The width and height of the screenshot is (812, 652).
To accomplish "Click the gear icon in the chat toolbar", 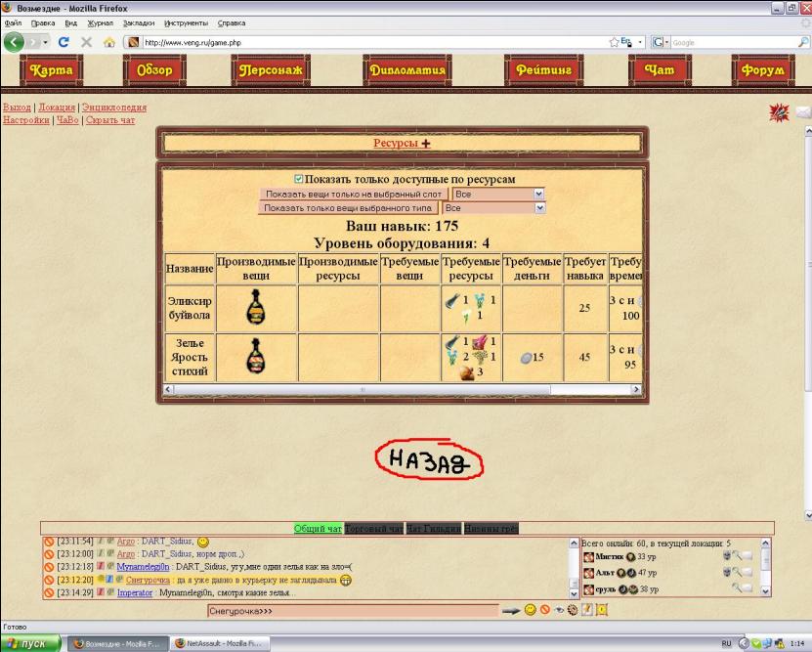I will pyautogui.click(x=573, y=610).
